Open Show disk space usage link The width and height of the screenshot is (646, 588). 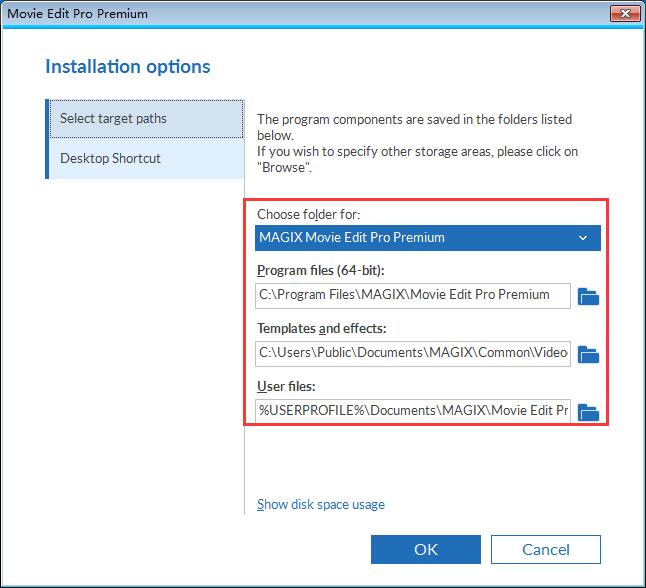321,504
